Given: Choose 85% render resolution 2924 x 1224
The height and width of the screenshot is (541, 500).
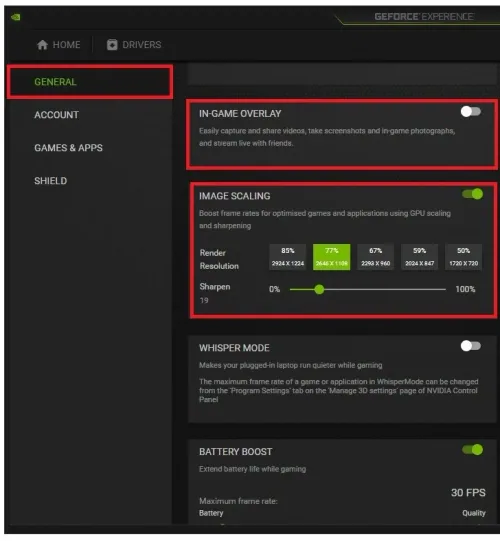Looking at the screenshot, I should point(287,257).
